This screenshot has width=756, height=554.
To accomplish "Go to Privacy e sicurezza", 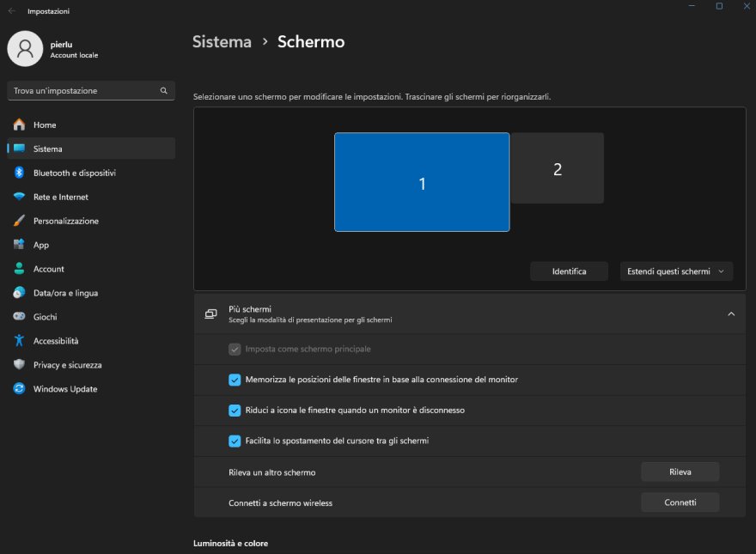I will (x=91, y=364).
